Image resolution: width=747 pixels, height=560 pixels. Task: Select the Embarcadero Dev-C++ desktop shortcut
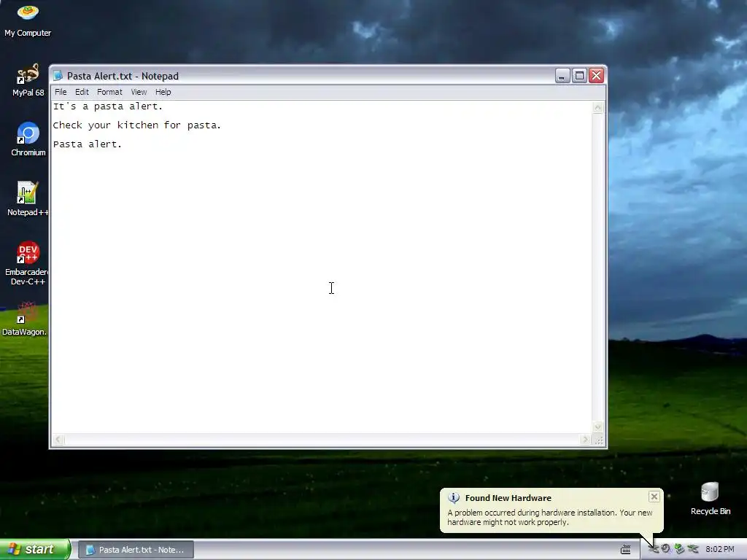27,263
